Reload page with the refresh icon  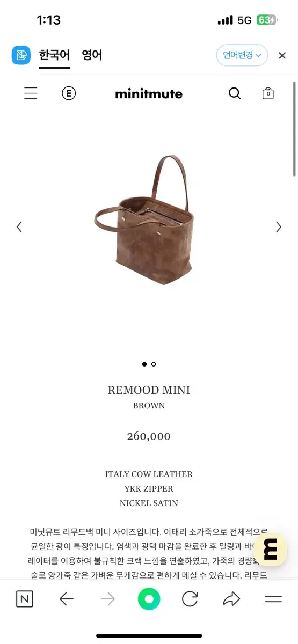[x=190, y=599]
